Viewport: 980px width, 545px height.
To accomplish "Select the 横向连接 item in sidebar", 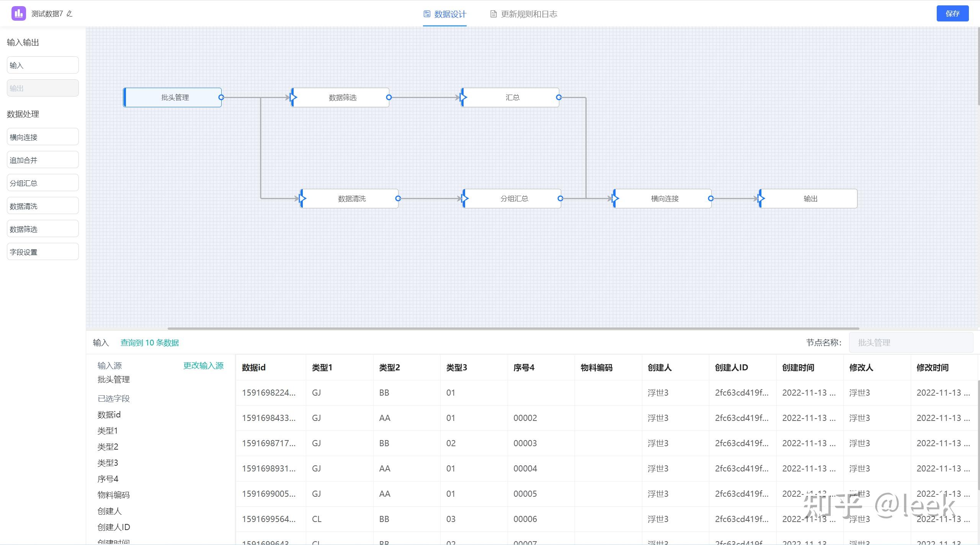I will pyautogui.click(x=42, y=137).
